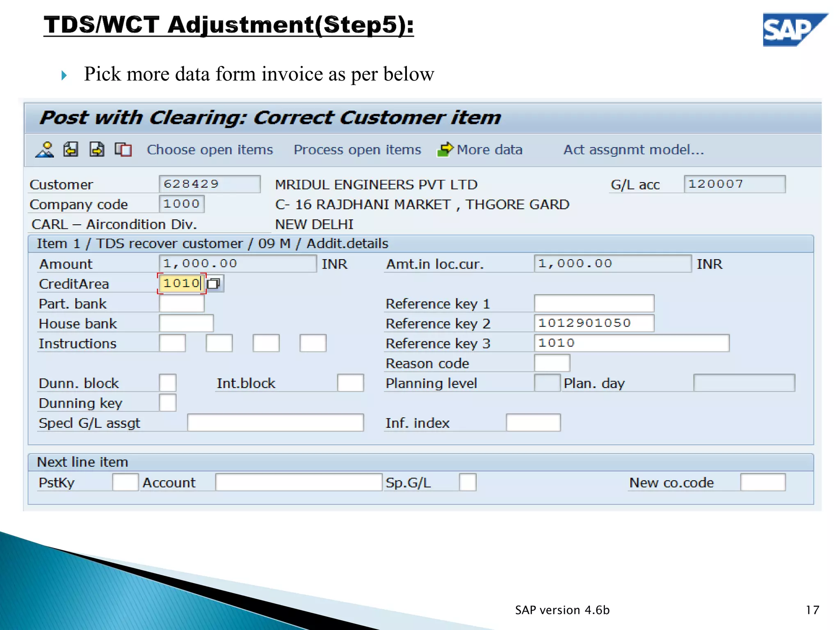
Task: Click Process open items
Action: (x=357, y=150)
